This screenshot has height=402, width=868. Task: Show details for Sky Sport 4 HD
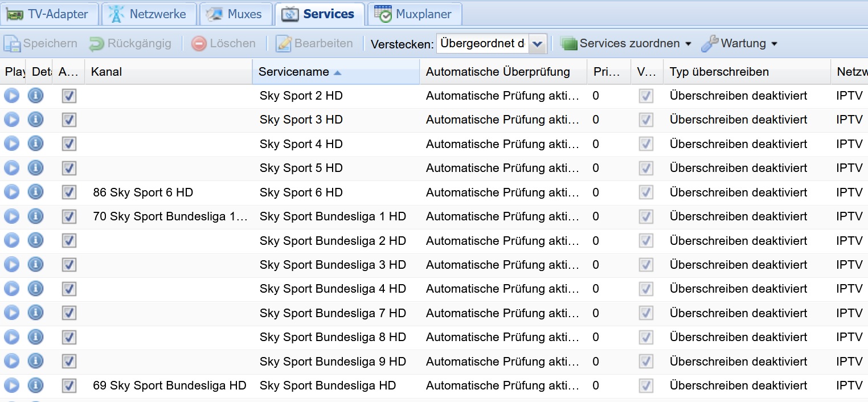[35, 144]
